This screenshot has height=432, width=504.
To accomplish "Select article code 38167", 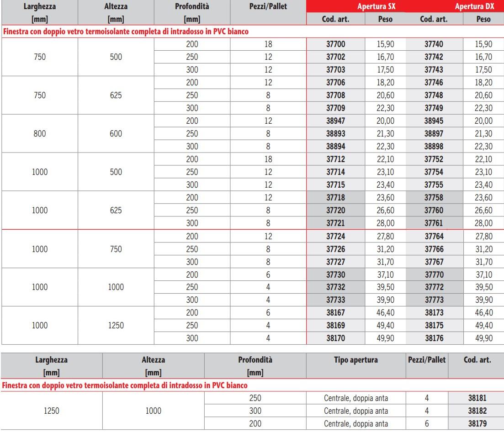I will tap(335, 313).
